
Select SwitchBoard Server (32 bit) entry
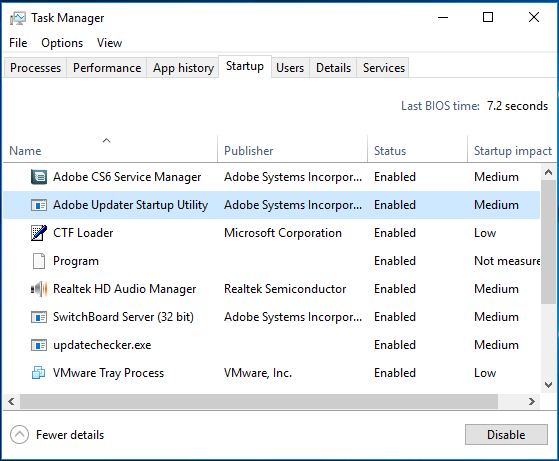pyautogui.click(x=272, y=317)
